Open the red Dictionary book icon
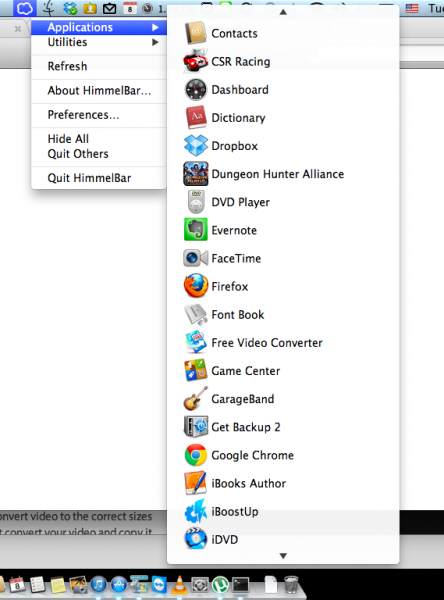Image resolution: width=444 pixels, height=600 pixels. pos(196,117)
